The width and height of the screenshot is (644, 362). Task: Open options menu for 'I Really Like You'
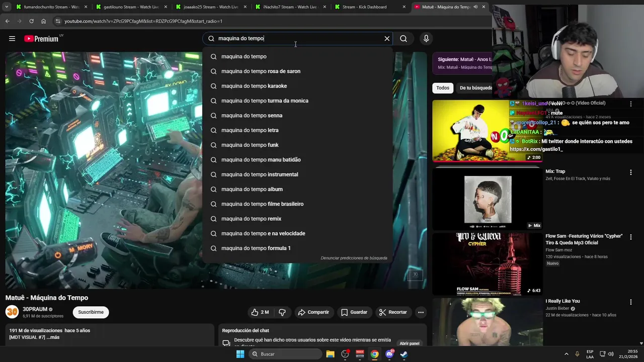(x=630, y=302)
